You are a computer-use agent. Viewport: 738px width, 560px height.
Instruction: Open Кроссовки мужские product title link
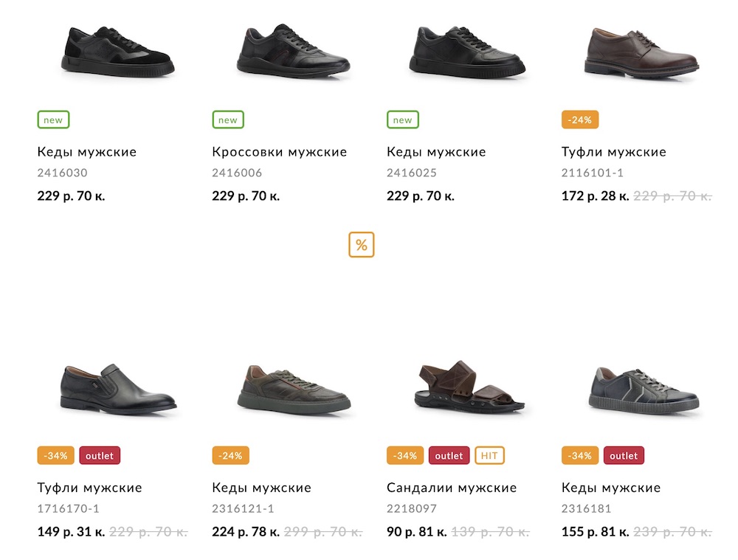pos(279,152)
